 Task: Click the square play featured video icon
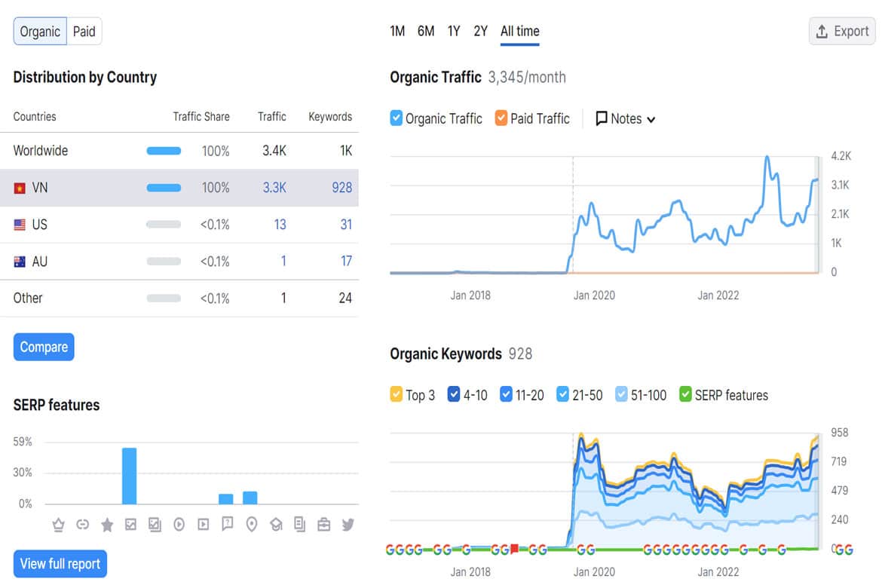pyautogui.click(x=203, y=525)
